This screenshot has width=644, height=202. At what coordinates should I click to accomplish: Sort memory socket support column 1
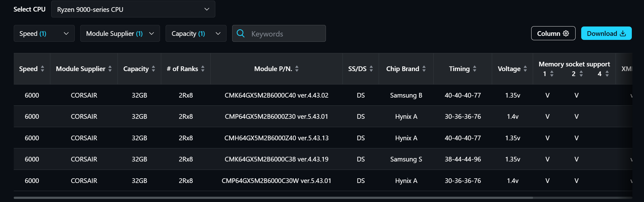point(552,74)
